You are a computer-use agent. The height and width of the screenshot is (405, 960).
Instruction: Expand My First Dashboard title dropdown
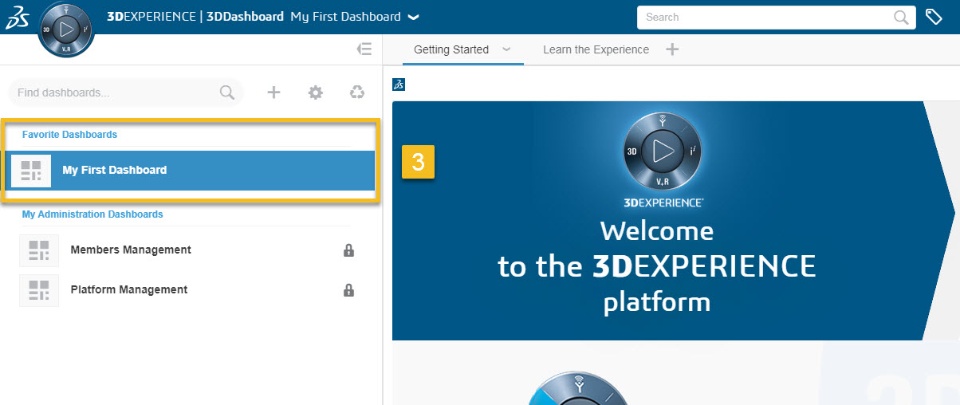tap(414, 18)
